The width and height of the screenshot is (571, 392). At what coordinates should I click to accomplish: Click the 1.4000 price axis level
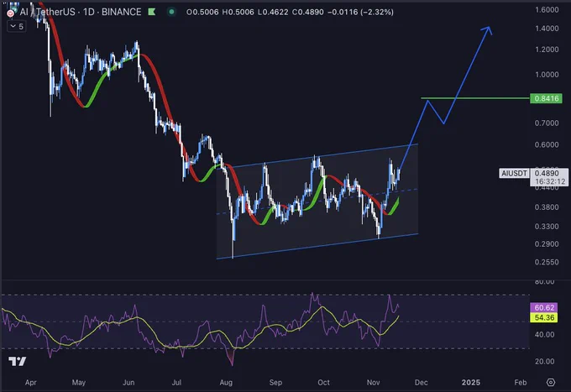click(x=547, y=29)
